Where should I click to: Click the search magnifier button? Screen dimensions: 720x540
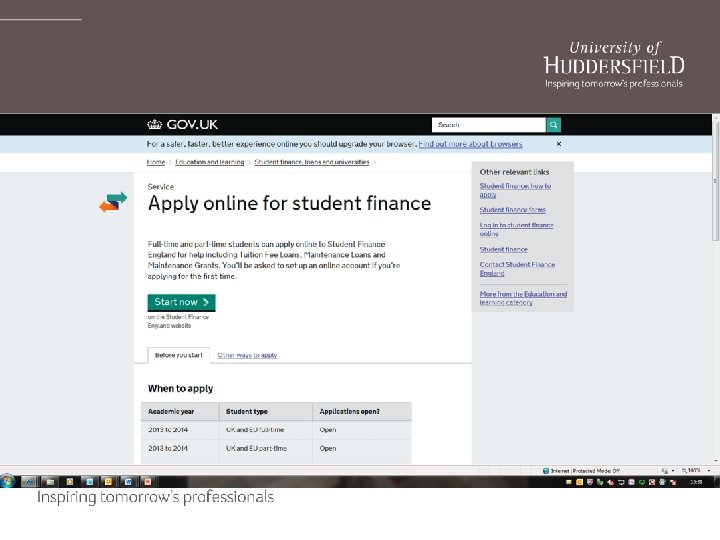click(553, 125)
